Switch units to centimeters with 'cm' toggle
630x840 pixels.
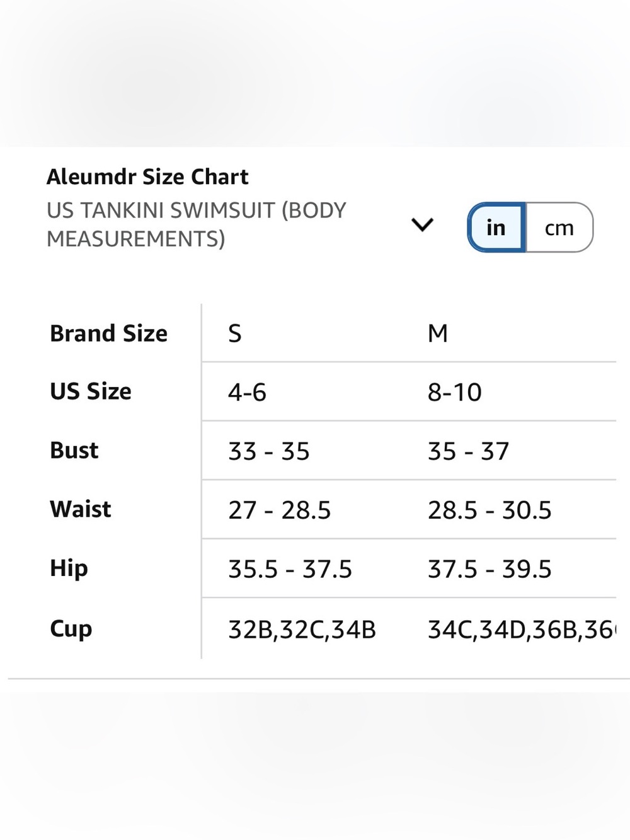point(559,227)
